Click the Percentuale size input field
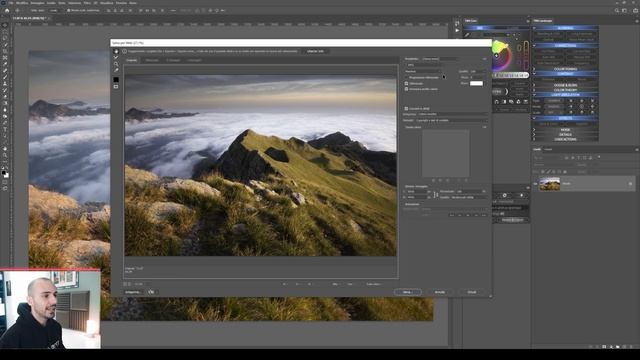This screenshot has height=360, width=640. pos(471,191)
